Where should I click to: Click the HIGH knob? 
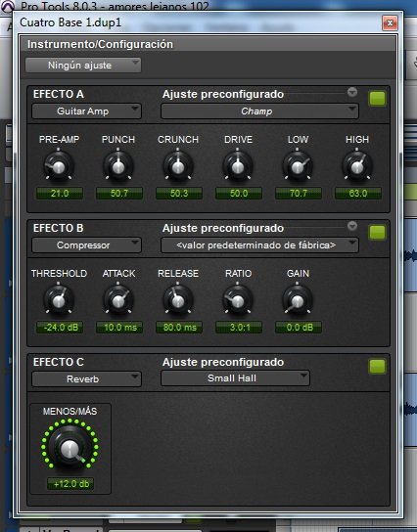tap(357, 166)
